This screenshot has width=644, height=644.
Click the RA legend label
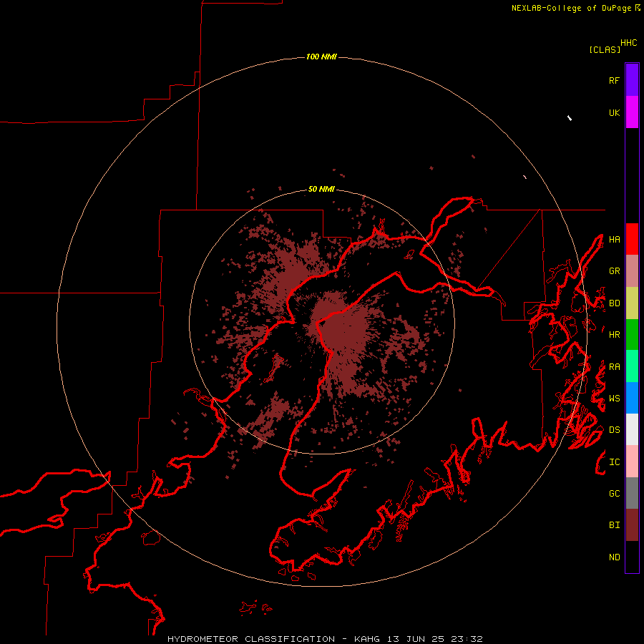[x=614, y=367]
